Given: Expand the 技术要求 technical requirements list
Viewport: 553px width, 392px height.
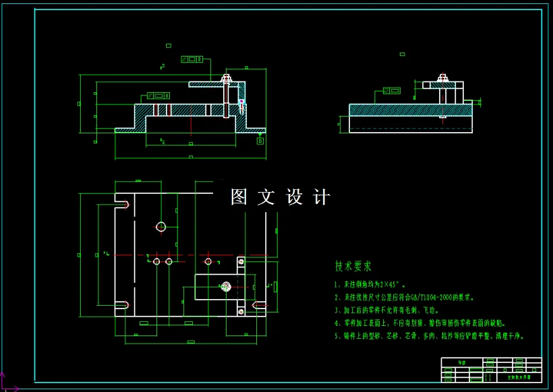Looking at the screenshot, I should 353,265.
